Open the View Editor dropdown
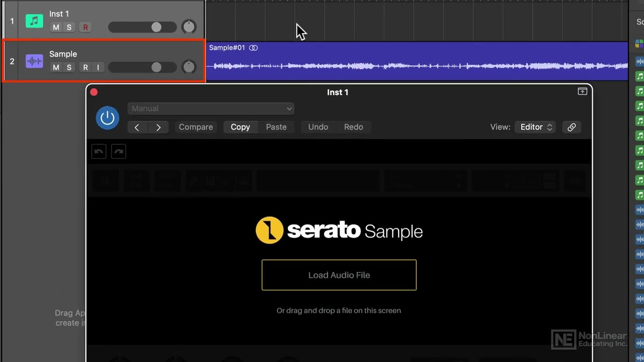 click(x=536, y=127)
